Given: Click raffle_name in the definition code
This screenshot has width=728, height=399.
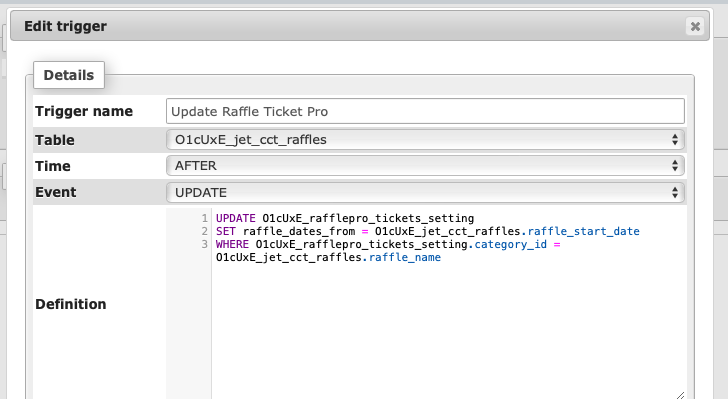Looking at the screenshot, I should coord(405,257).
